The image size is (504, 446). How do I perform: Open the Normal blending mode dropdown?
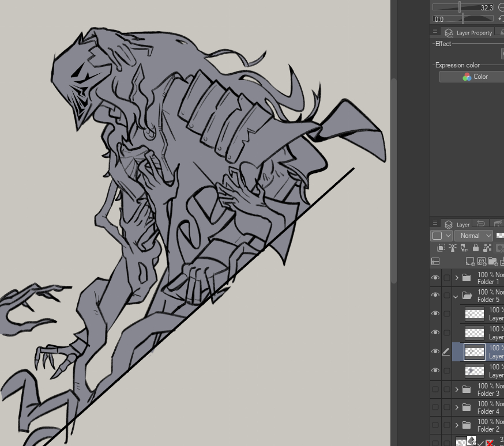[474, 236]
